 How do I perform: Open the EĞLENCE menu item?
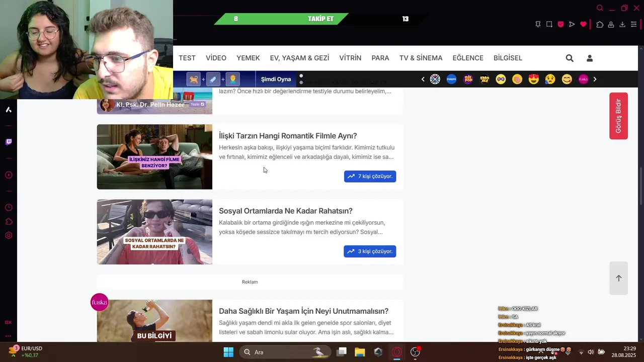(468, 58)
